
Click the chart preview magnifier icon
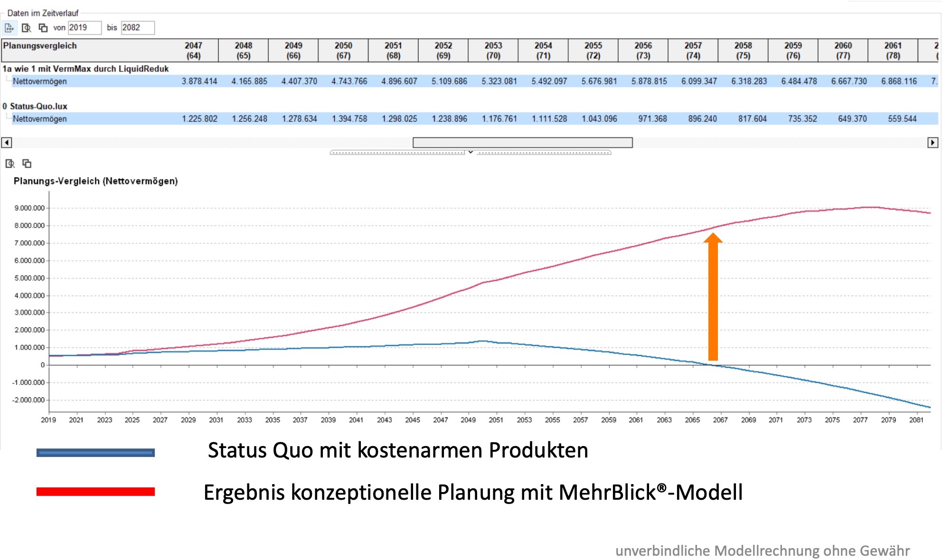coord(10,164)
